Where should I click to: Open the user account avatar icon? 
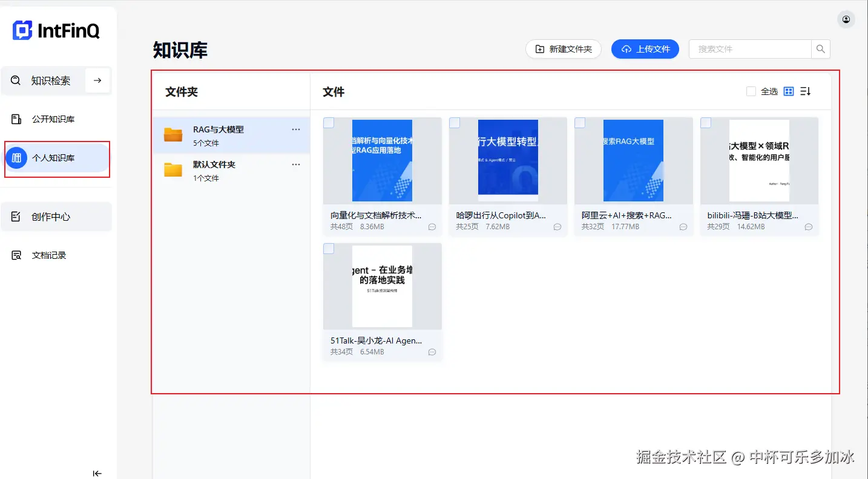[x=846, y=19]
